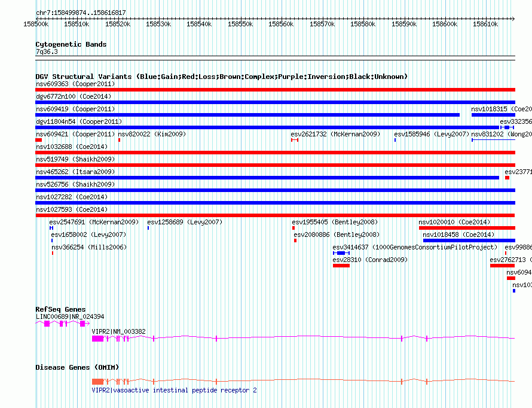
Task: Click the nsv1020010 (Coe2014) red bar
Action: 467,228
